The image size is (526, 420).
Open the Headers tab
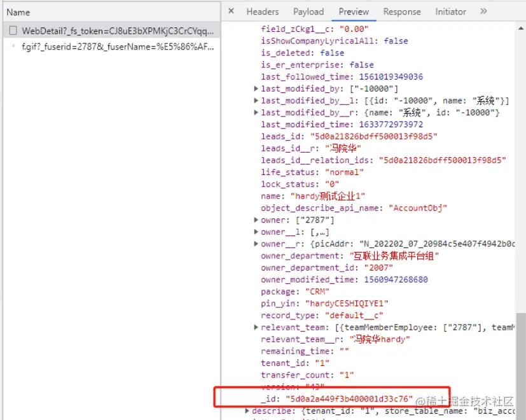[262, 11]
